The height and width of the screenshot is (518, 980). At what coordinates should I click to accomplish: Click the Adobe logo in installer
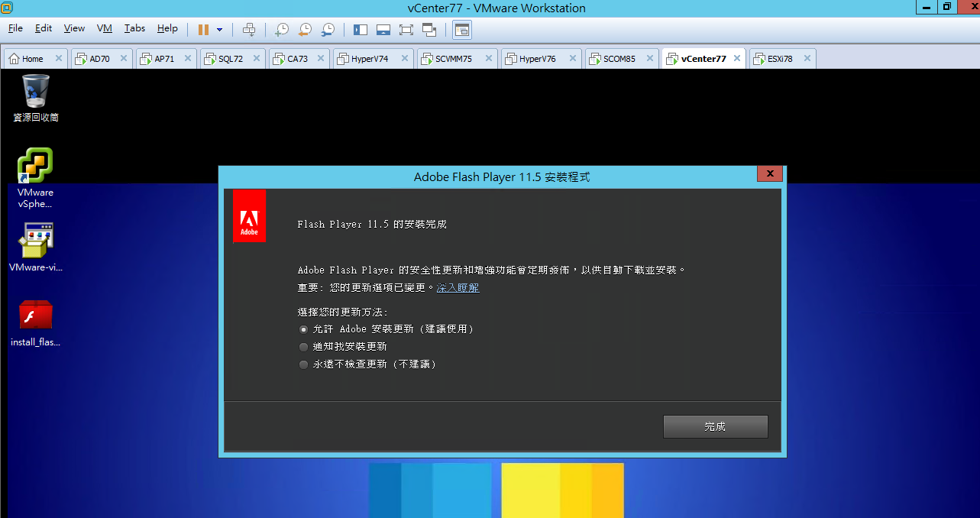click(x=249, y=216)
